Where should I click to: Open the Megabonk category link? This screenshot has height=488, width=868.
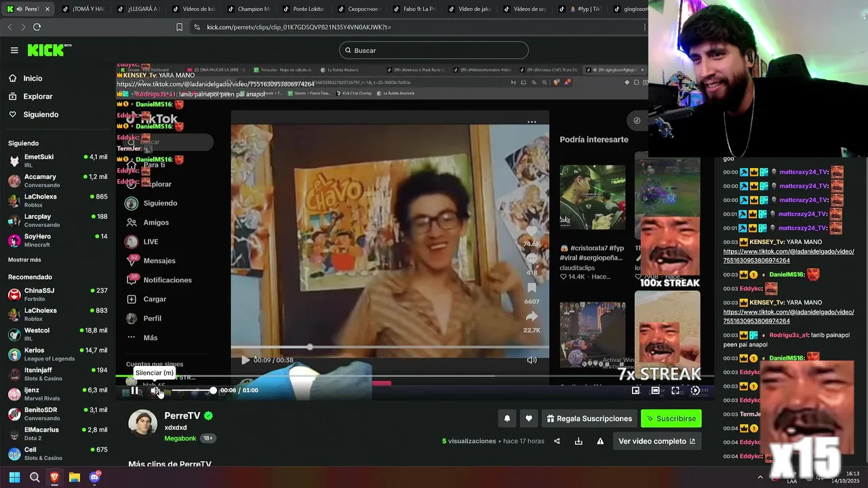pyautogui.click(x=180, y=439)
